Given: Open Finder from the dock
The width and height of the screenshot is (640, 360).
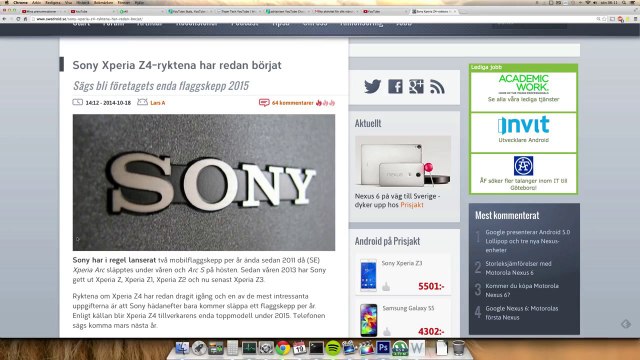Looking at the screenshot, I should [182, 348].
